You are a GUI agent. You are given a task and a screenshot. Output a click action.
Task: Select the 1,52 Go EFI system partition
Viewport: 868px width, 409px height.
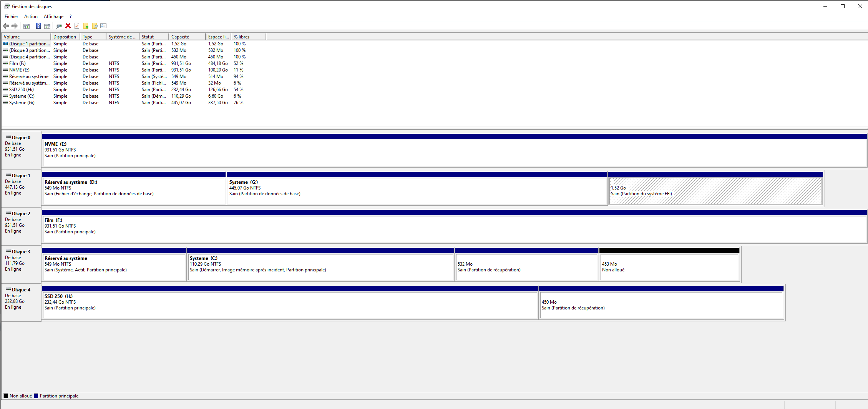715,188
